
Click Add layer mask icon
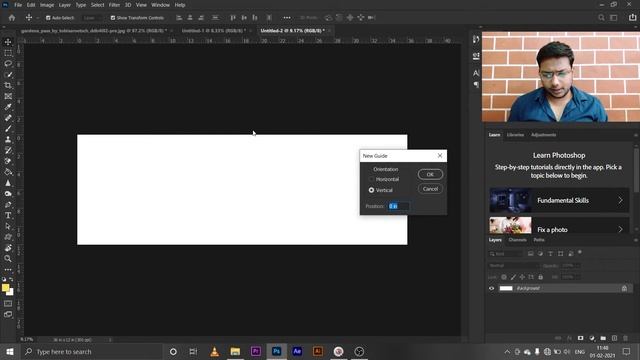580,338
